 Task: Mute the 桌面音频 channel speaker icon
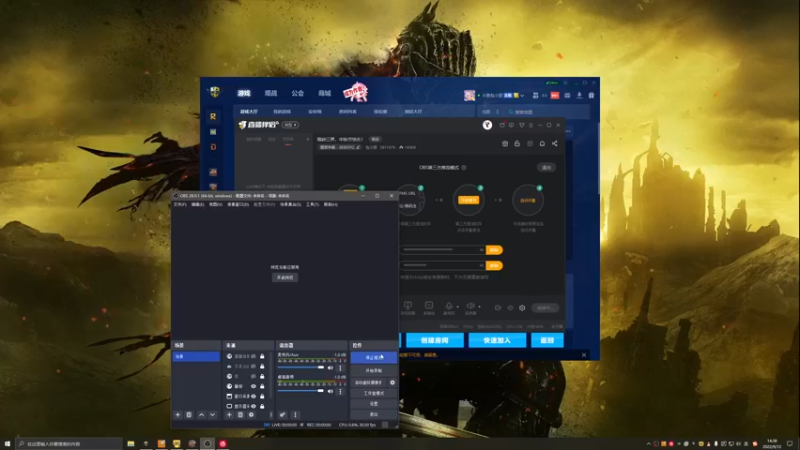click(x=331, y=391)
